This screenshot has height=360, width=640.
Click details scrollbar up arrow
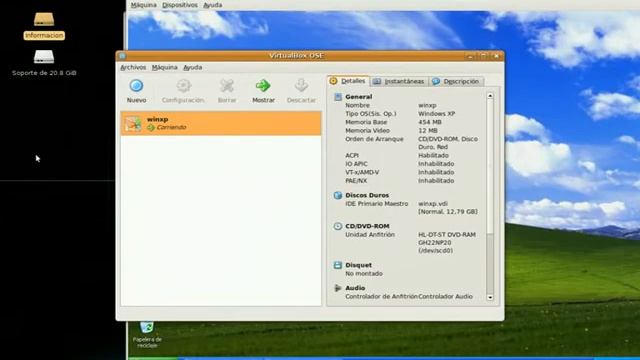(x=490, y=96)
